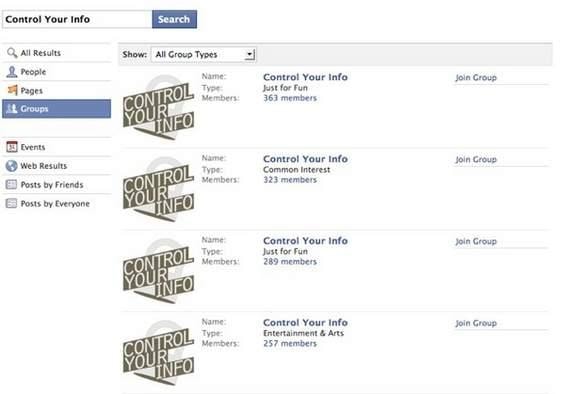Click the All Results magnifier icon
Image resolution: width=565 pixels, height=394 pixels.
pyautogui.click(x=12, y=53)
